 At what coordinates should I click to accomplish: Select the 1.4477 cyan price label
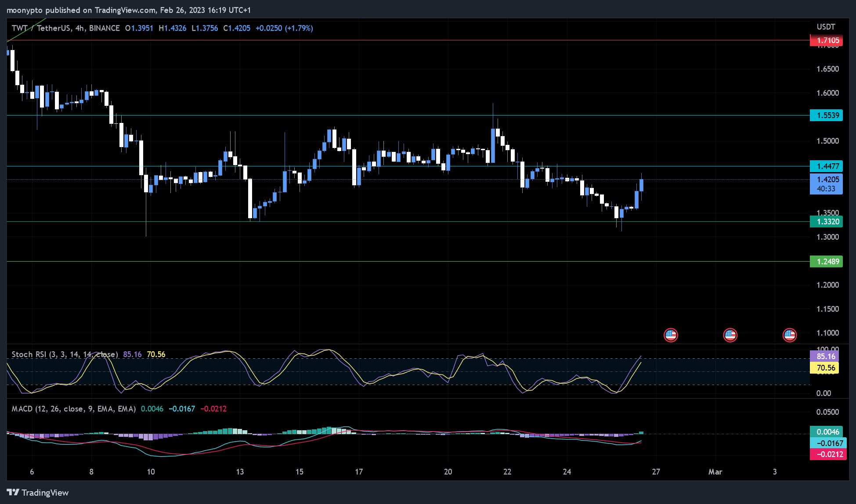826,166
